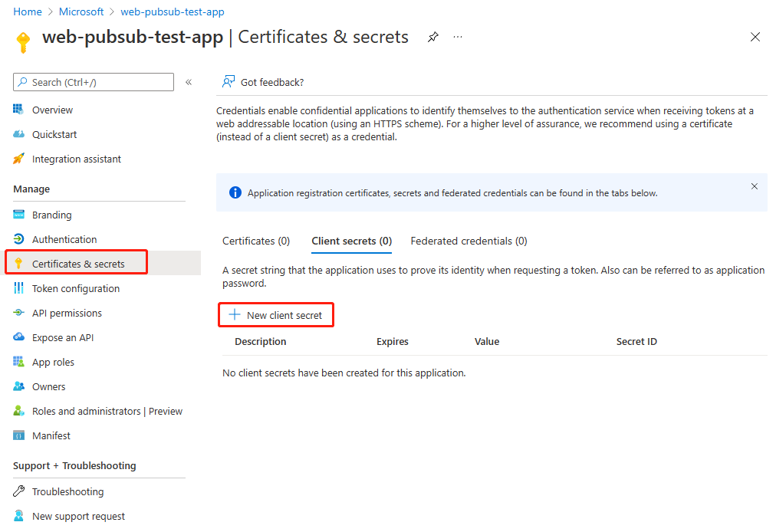The image size is (776, 532).
Task: Switch to the Federated credentials (0) tab
Action: click(469, 241)
